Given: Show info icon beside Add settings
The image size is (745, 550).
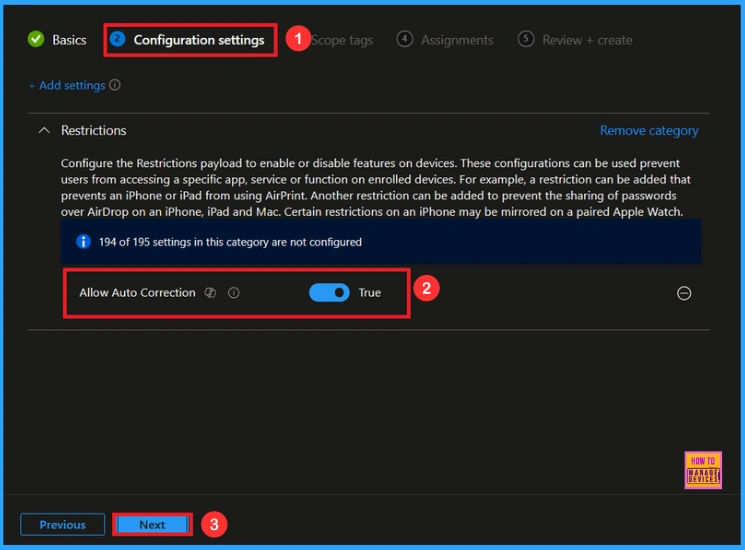Looking at the screenshot, I should coord(115,85).
